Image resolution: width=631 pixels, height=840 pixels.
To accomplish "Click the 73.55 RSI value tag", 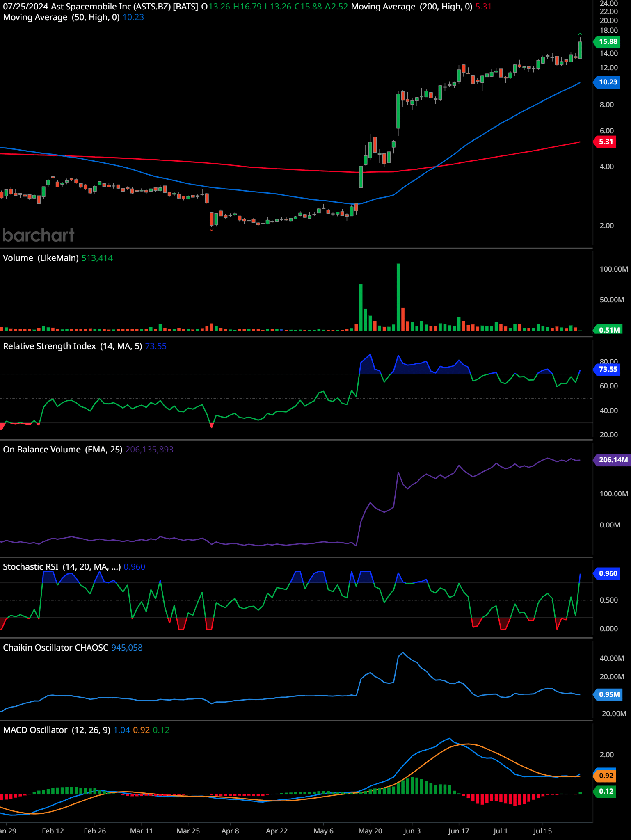I will tap(607, 369).
